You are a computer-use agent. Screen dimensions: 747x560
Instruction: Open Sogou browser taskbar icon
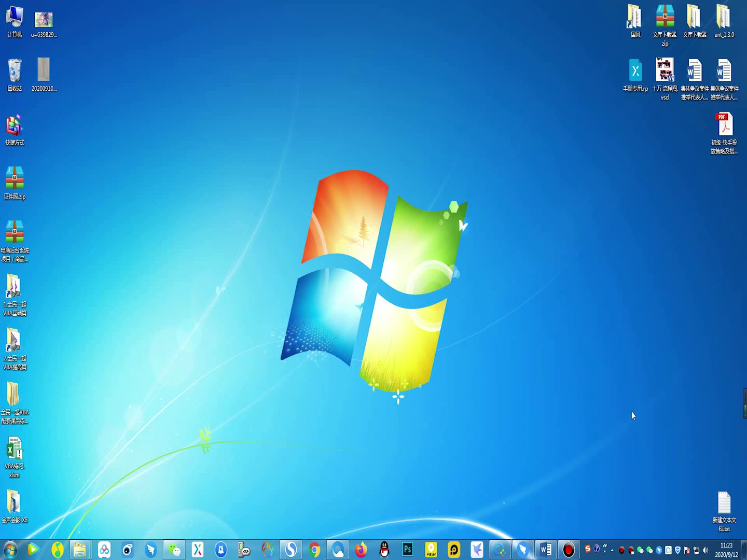tap(291, 550)
